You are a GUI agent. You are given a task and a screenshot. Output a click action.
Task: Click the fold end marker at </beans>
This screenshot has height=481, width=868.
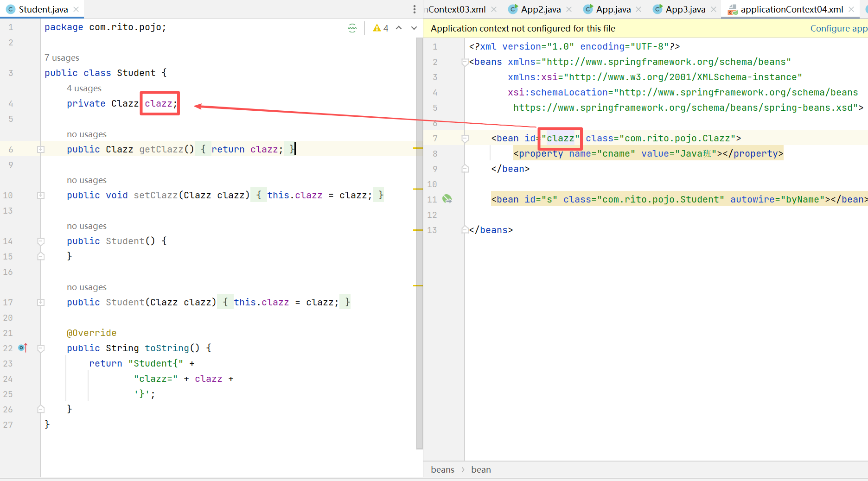coord(465,230)
